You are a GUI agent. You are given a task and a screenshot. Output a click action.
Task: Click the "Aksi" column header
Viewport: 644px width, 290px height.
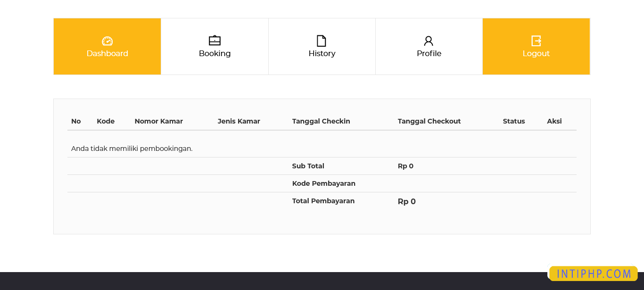tap(554, 121)
